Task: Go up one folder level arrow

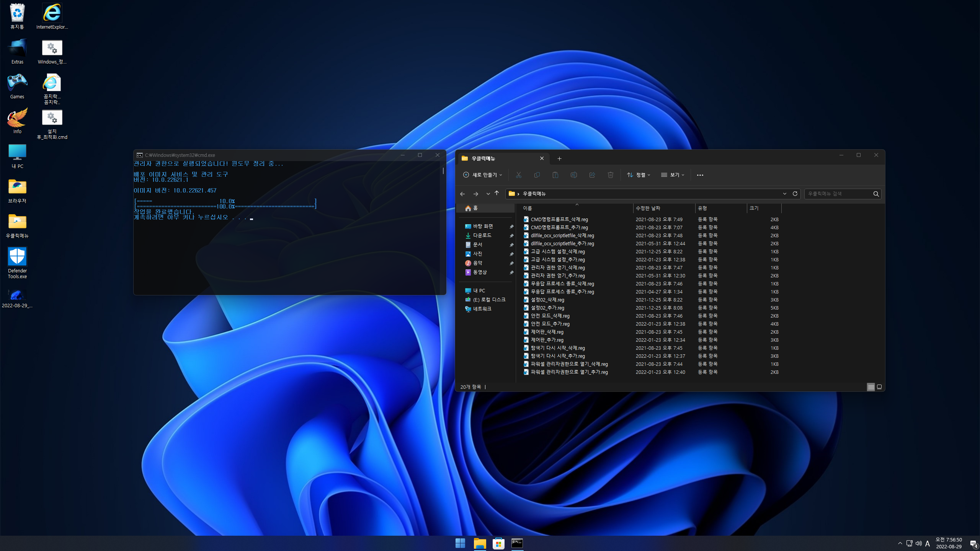Action: coord(497,193)
